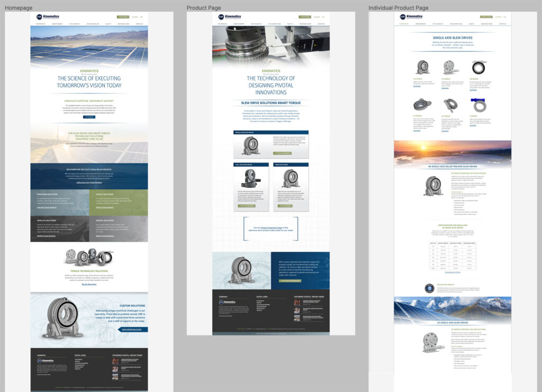The image size is (542, 392).
Task: Click the slew drive cluster above Torque Technology Solutions
Action: pyautogui.click(x=88, y=257)
